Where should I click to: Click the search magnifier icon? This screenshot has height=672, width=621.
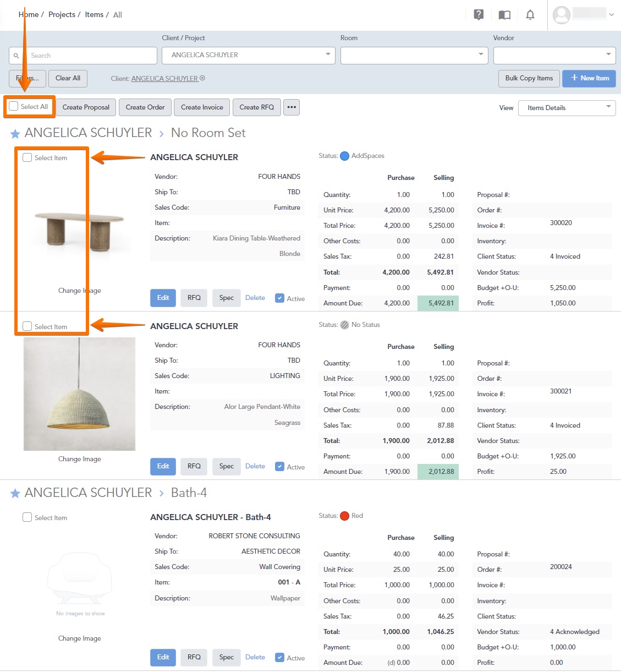17,56
